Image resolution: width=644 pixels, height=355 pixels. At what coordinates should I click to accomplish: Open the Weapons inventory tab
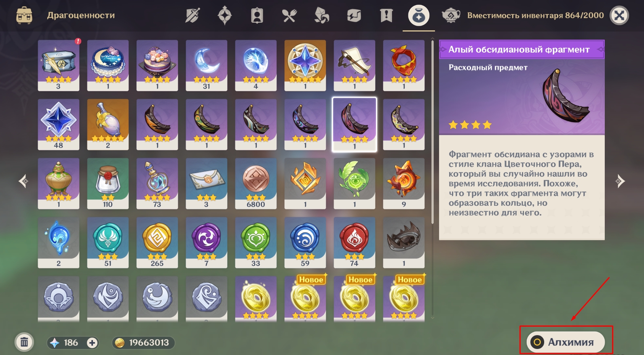(192, 16)
